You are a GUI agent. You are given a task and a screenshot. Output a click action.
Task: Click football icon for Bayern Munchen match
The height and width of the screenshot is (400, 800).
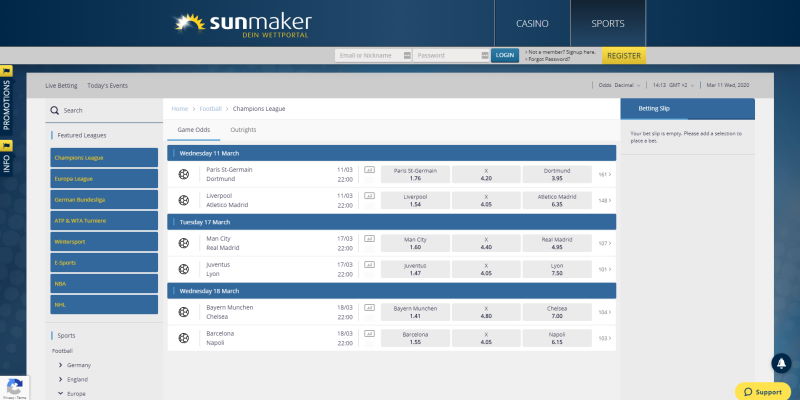[184, 312]
